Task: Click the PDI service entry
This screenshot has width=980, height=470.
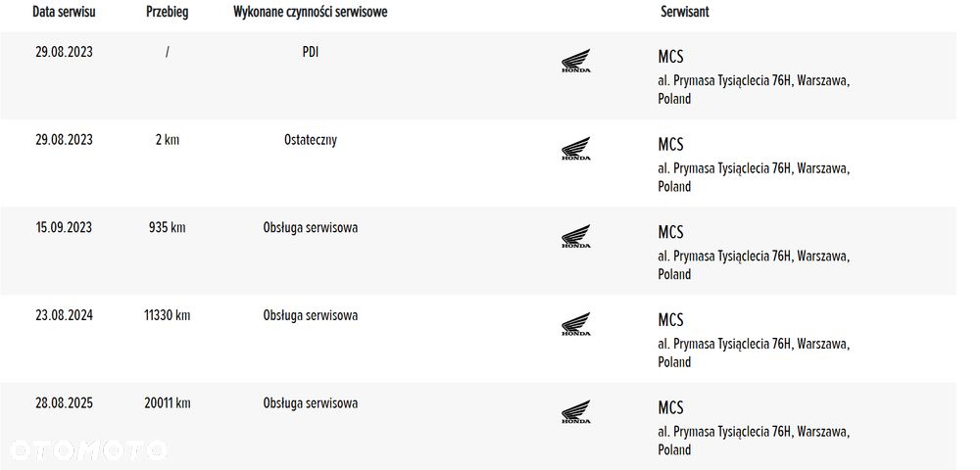Action: pos(310,52)
